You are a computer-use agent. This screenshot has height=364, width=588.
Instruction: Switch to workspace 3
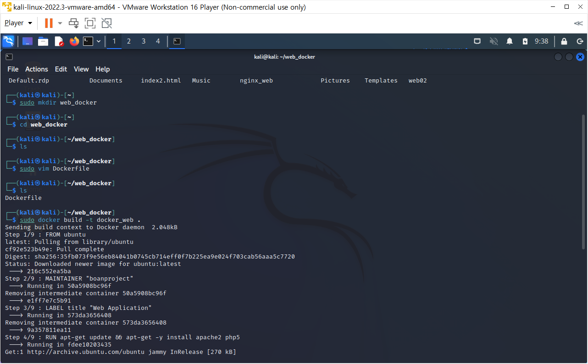pyautogui.click(x=144, y=41)
